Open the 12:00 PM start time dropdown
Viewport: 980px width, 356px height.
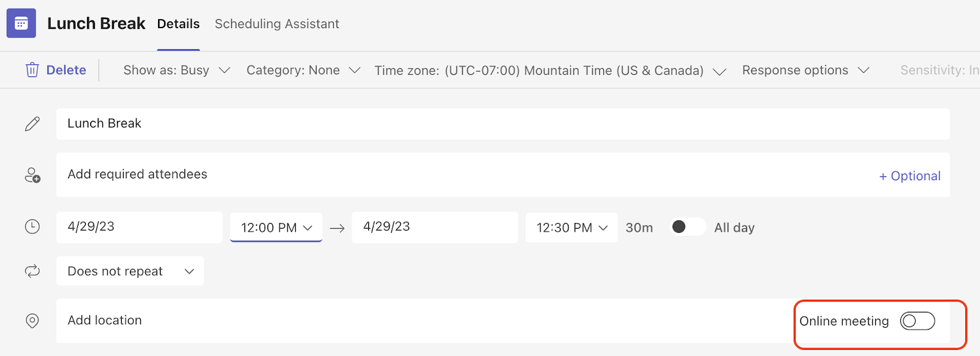[x=276, y=228]
